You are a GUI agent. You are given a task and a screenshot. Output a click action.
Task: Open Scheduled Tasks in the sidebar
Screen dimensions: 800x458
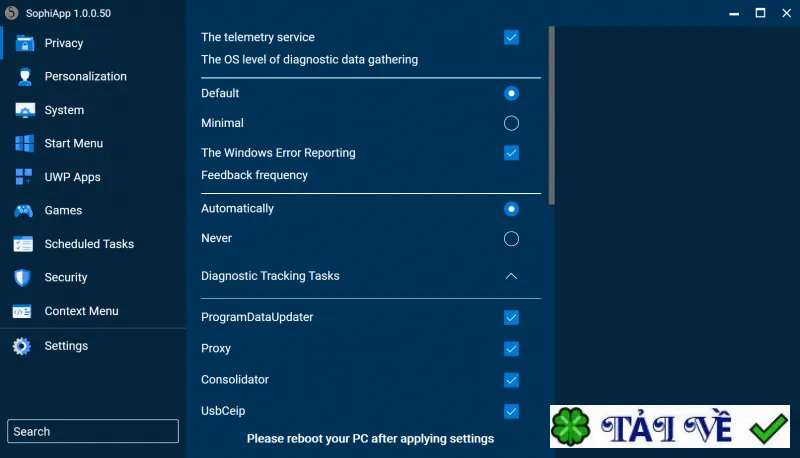coord(93,244)
